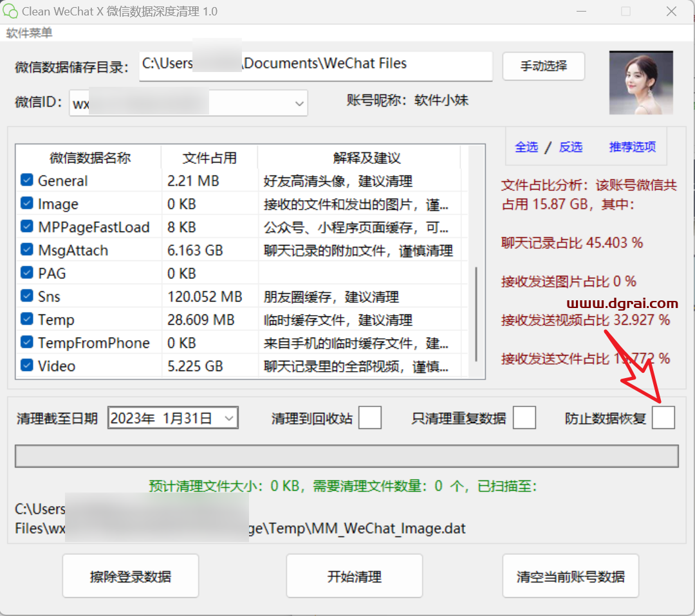
Task: Click the 预计清理文件大小 status text
Action: click(343, 486)
